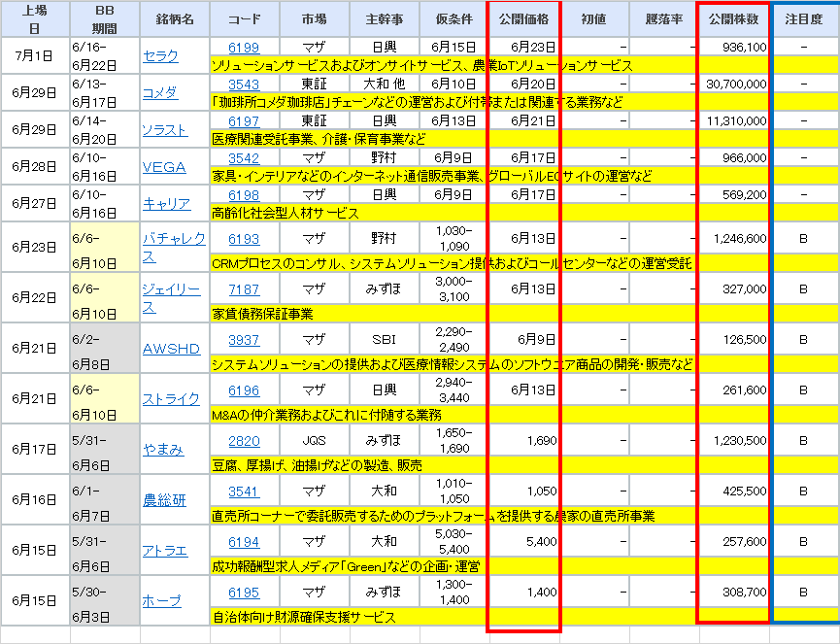Click stock code 3937 link
The height and width of the screenshot is (644, 840).
(x=244, y=340)
